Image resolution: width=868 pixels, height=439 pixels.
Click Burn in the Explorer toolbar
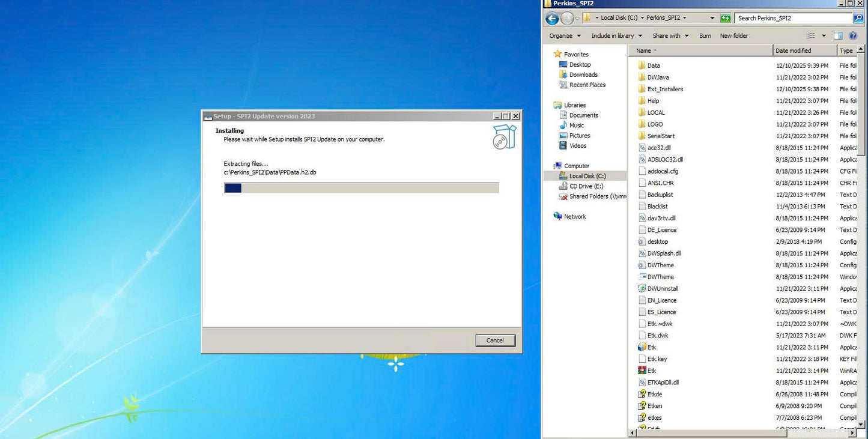pos(705,36)
